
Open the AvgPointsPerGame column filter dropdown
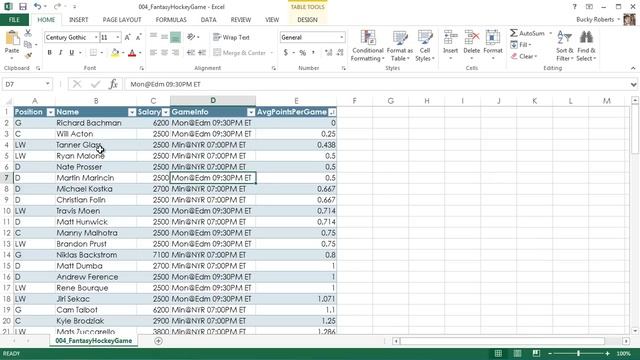pos(332,112)
